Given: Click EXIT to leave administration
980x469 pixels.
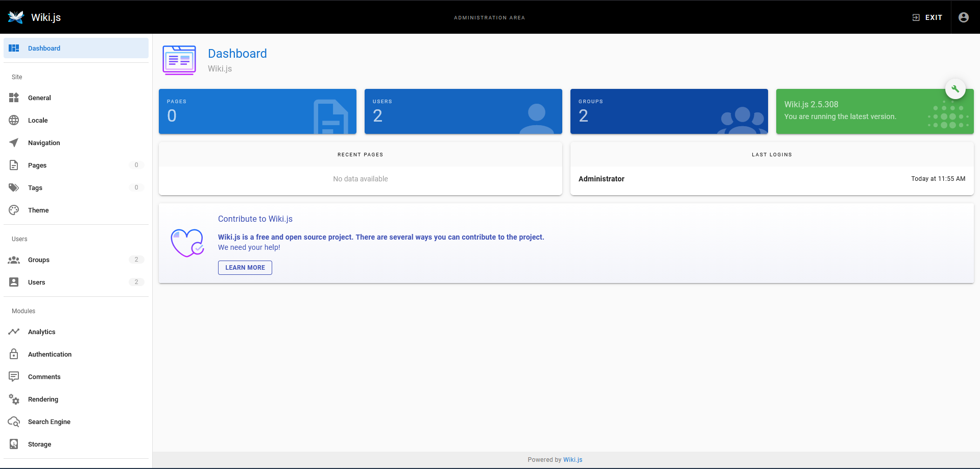Looking at the screenshot, I should tap(927, 17).
